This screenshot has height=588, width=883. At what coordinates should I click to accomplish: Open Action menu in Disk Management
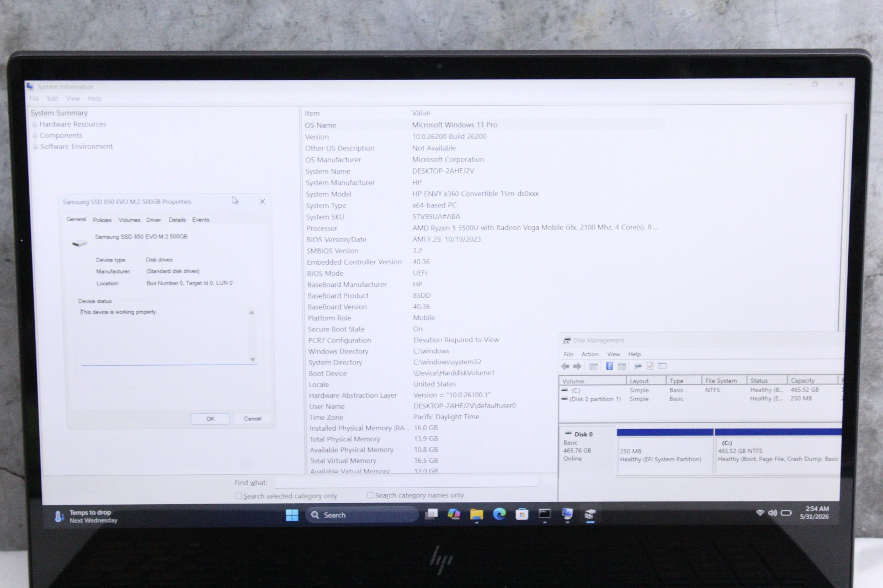click(590, 354)
